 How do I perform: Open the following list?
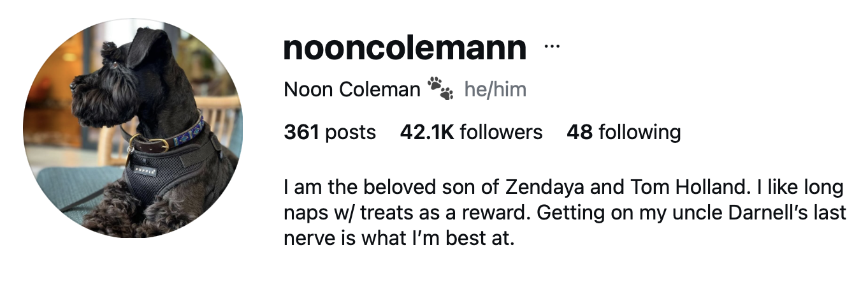point(623,132)
